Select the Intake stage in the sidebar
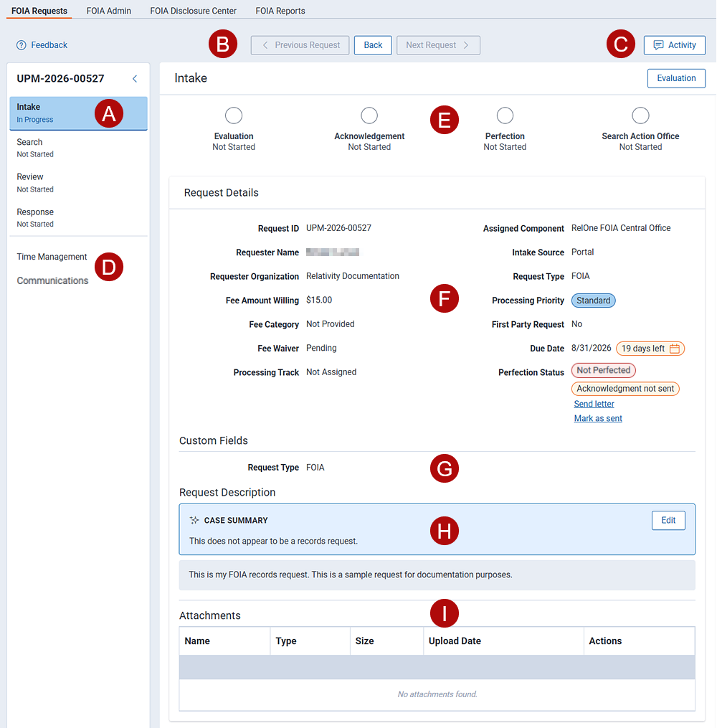 coord(78,113)
